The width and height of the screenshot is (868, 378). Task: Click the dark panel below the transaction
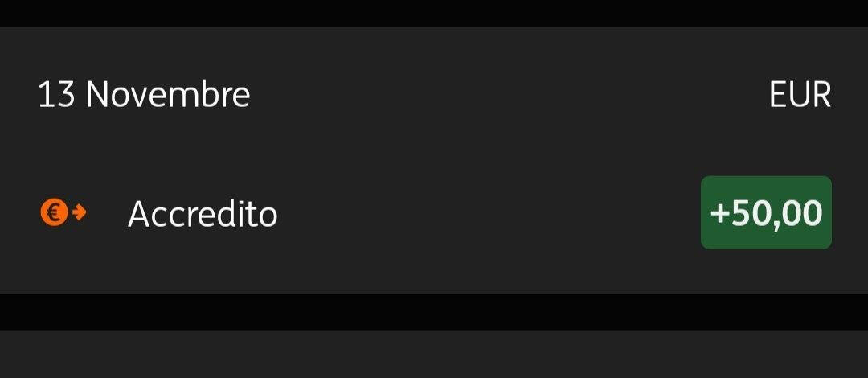point(434,354)
